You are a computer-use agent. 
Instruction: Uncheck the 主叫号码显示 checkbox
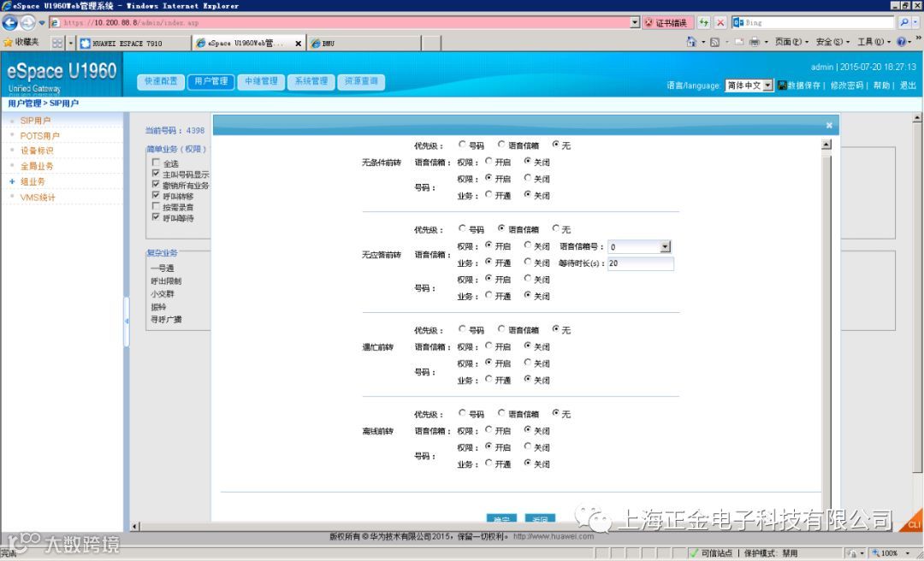(x=156, y=174)
